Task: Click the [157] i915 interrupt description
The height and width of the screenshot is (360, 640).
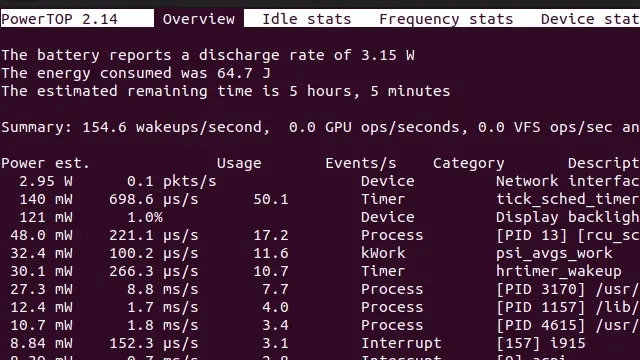Action: (x=541, y=343)
